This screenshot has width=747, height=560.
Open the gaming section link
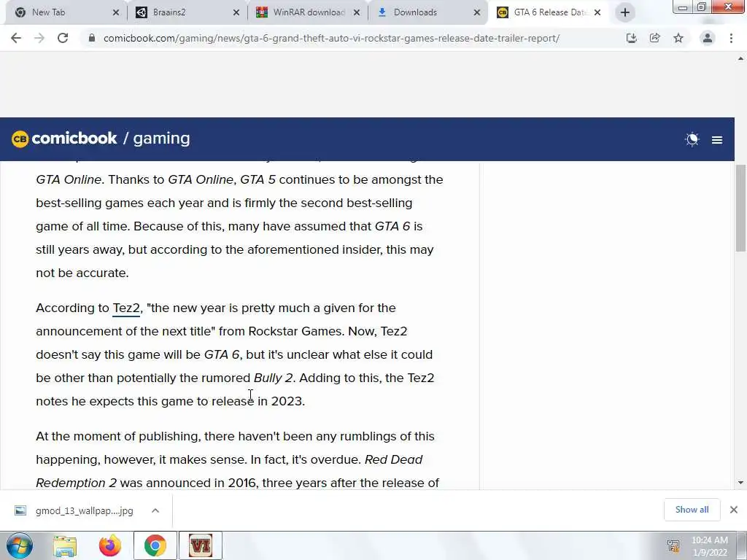click(x=161, y=139)
